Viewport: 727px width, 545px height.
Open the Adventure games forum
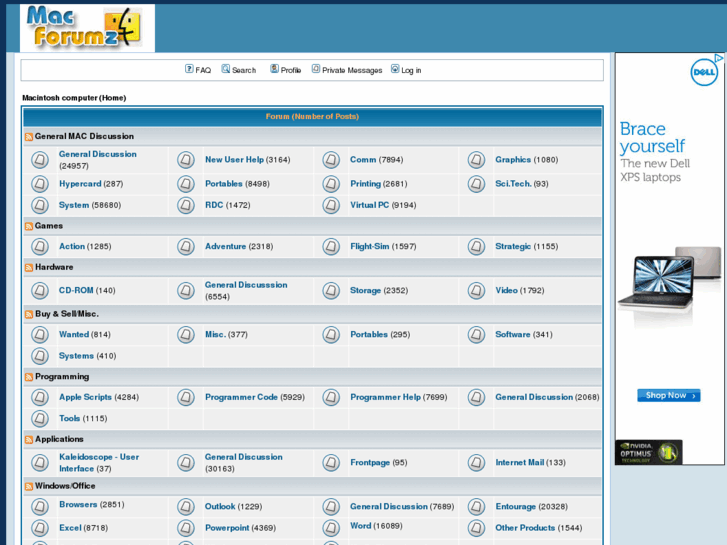pos(225,246)
